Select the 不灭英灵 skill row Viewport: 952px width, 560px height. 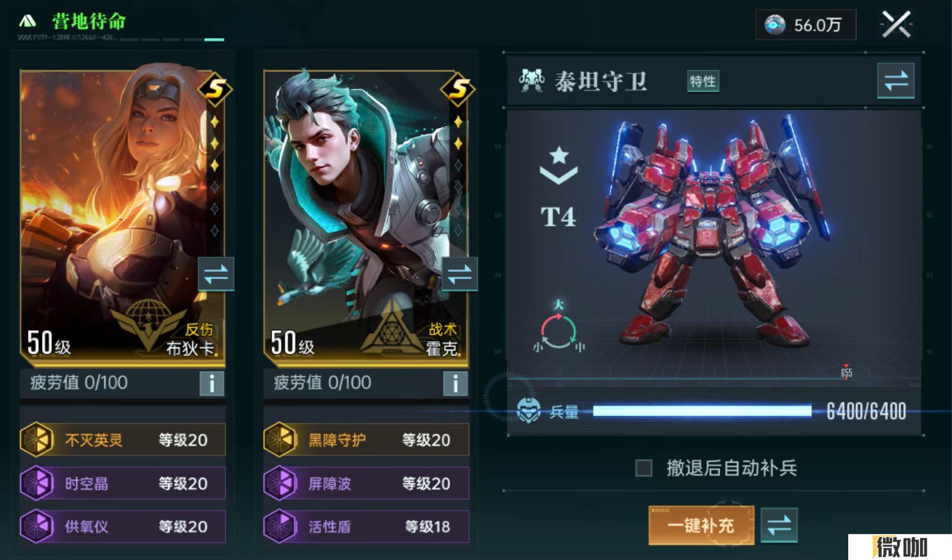point(122,440)
